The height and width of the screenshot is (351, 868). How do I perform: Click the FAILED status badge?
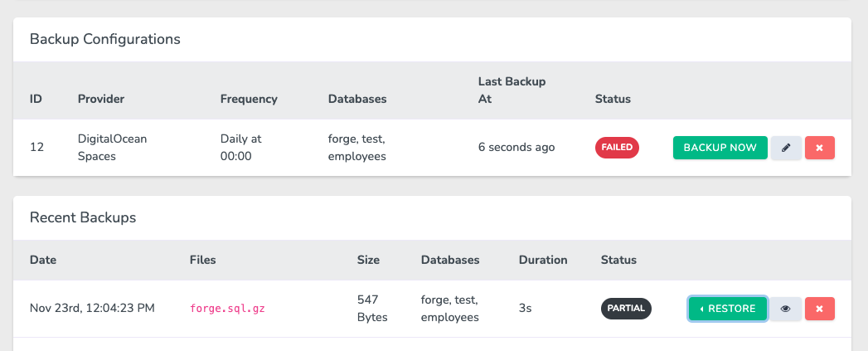pyautogui.click(x=617, y=148)
